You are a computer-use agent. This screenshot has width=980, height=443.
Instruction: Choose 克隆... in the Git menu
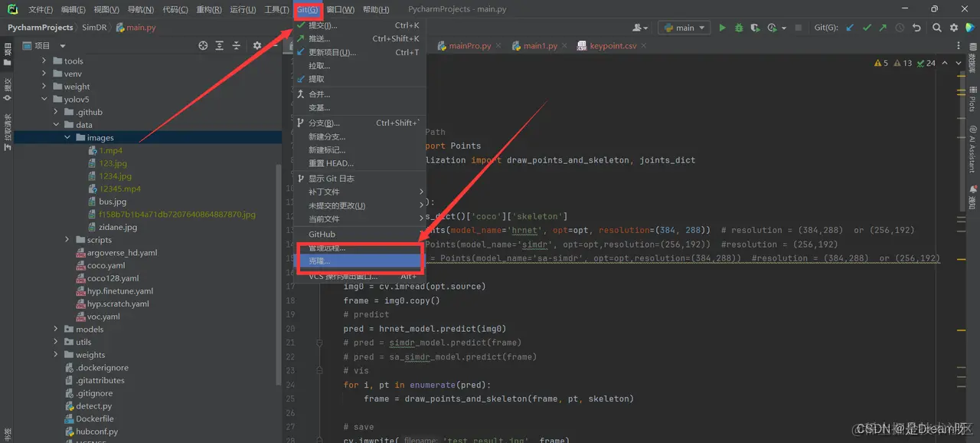coord(360,261)
